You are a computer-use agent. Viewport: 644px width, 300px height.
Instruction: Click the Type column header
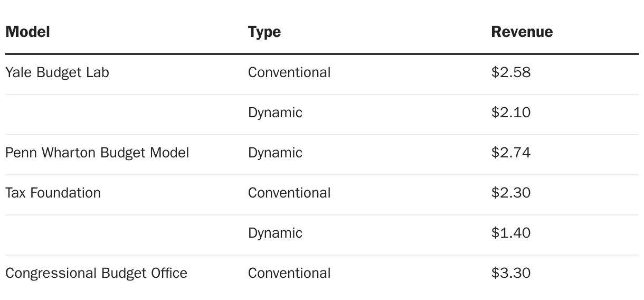click(x=264, y=32)
